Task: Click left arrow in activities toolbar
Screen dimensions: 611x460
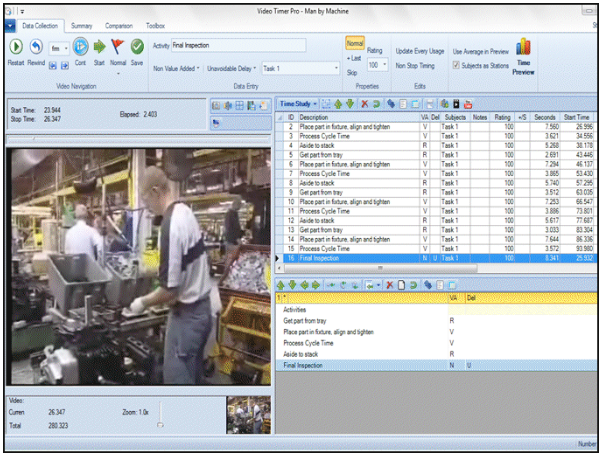Action: click(304, 285)
